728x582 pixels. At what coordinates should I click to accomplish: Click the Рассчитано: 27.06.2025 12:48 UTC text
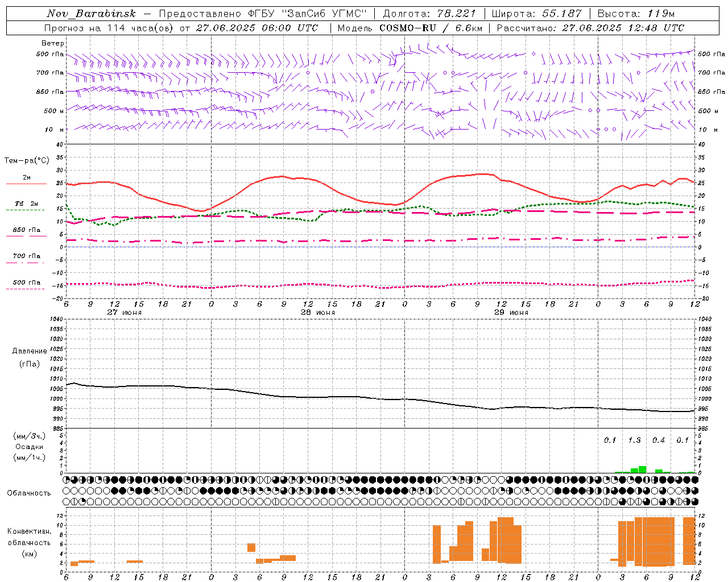coord(590,28)
